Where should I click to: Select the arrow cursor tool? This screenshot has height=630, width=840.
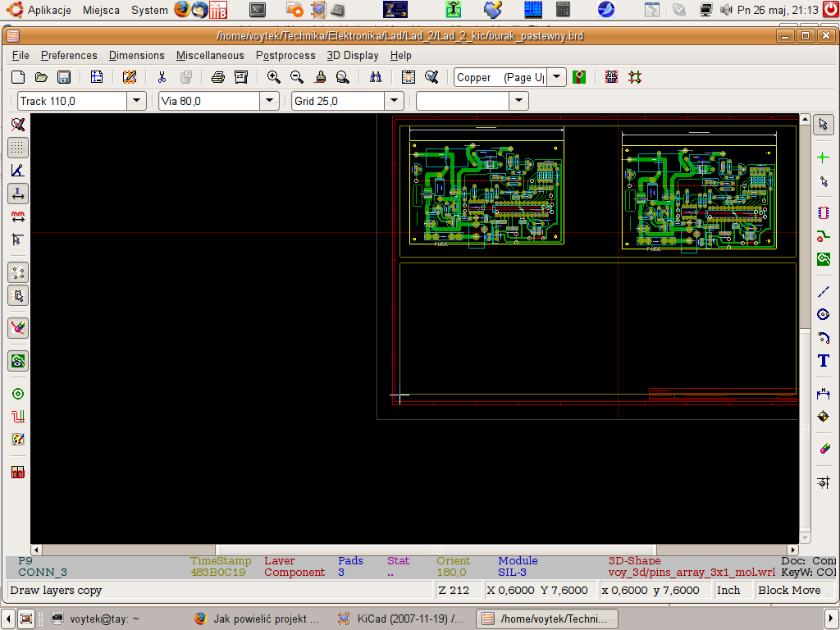[824, 125]
